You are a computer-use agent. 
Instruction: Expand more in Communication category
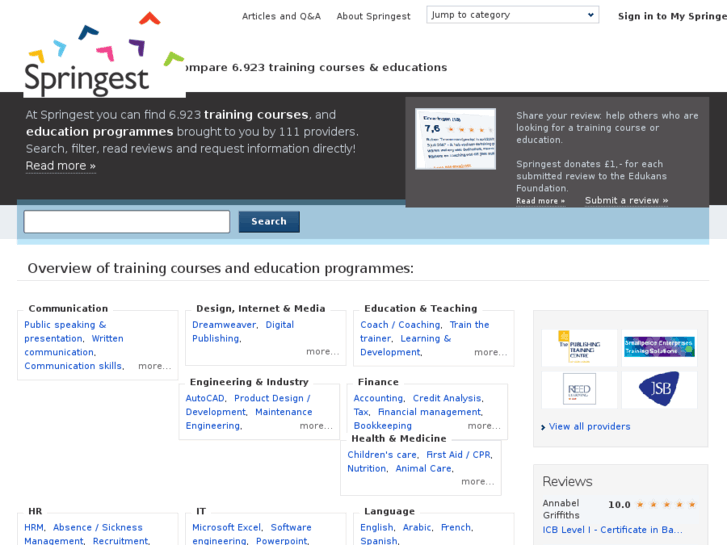(x=155, y=366)
